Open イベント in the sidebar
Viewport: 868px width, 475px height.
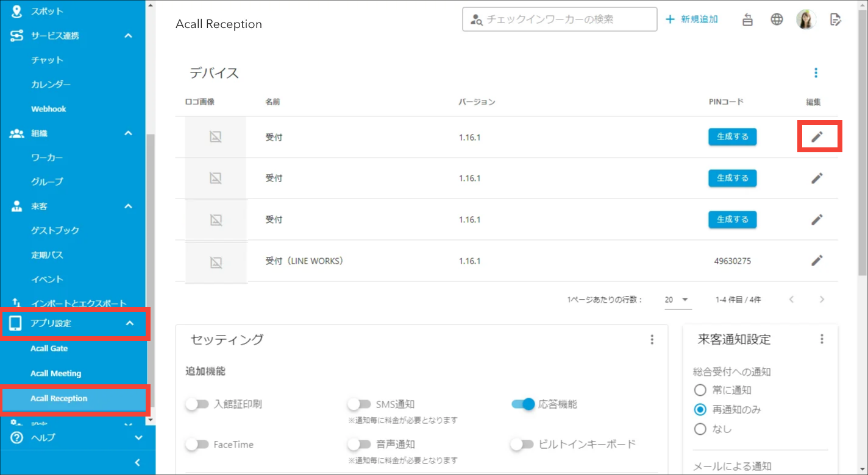pyautogui.click(x=47, y=280)
